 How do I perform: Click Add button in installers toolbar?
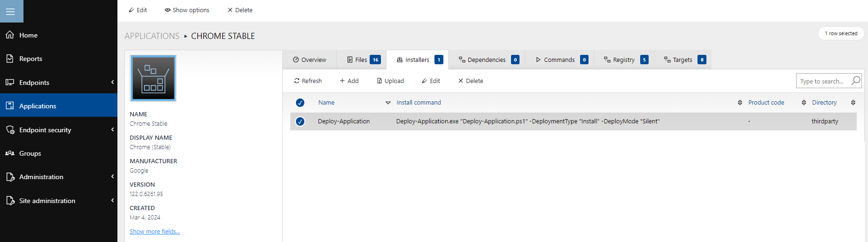click(x=349, y=81)
